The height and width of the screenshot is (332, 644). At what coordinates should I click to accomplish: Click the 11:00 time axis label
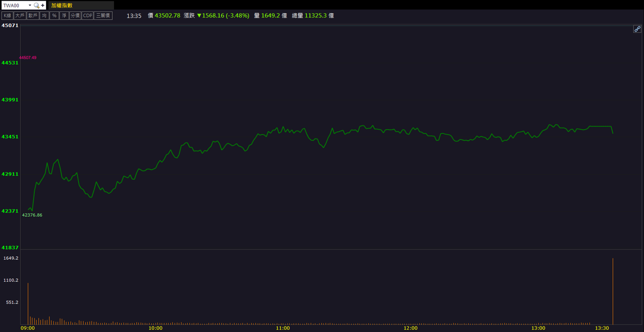[x=283, y=328]
